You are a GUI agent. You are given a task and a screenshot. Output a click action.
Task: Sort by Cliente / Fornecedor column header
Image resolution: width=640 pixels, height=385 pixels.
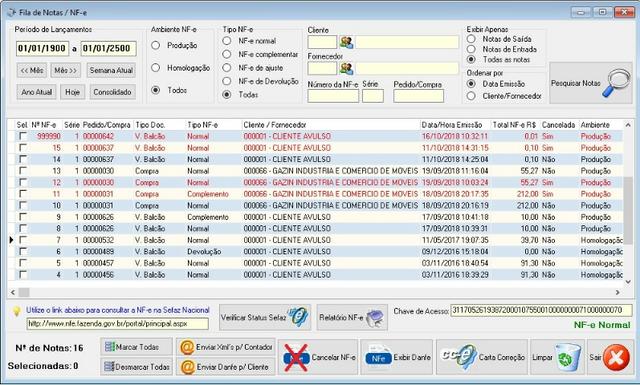click(x=331, y=125)
